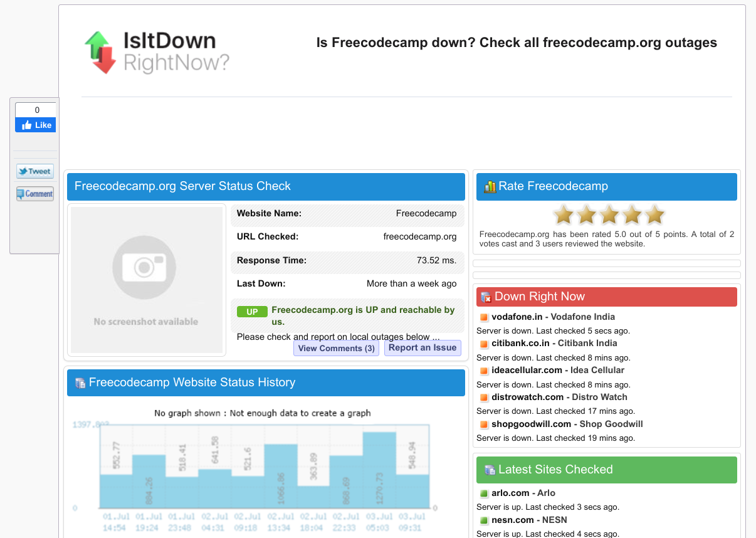Click the Latest Sites Checked header icon
756x538 pixels.
[490, 470]
